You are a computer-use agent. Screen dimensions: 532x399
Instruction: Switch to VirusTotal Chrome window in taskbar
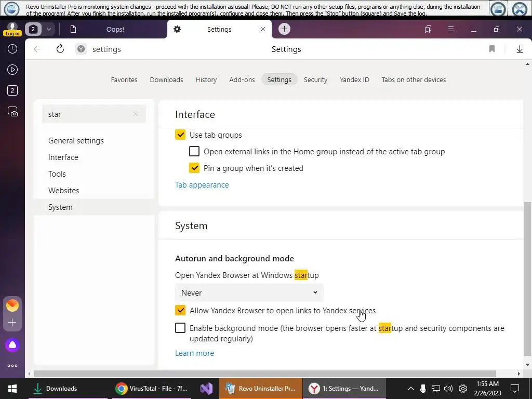point(151,389)
